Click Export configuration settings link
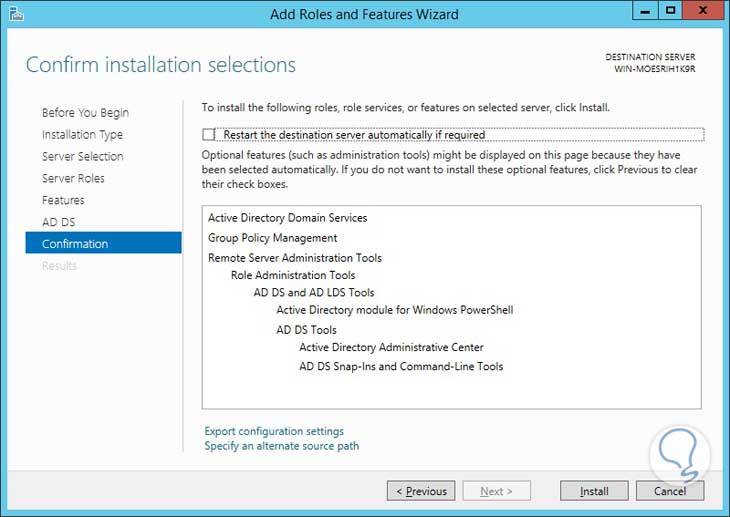The width and height of the screenshot is (730, 517). [274, 431]
